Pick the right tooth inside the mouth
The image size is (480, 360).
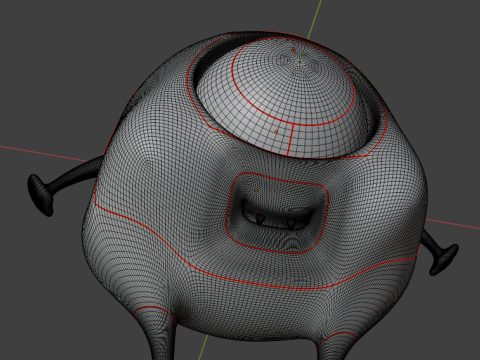tap(292, 224)
